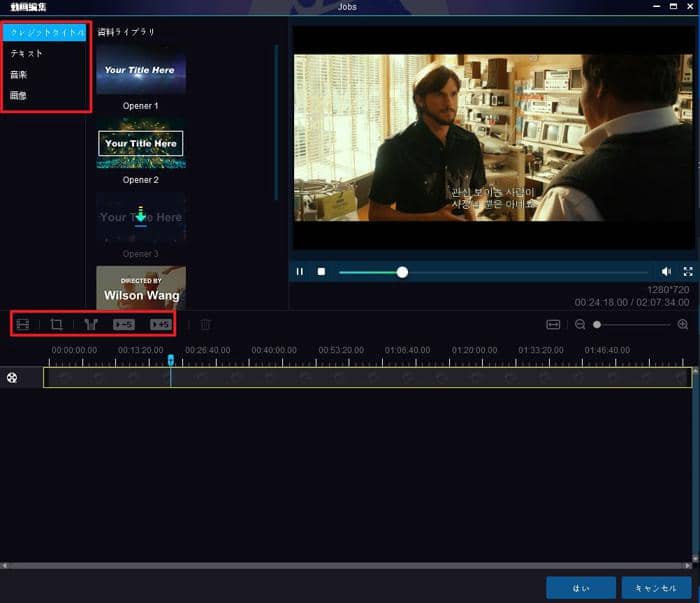Click the 00:40:00.00 ruler mark
700x603 pixels.
(x=274, y=350)
